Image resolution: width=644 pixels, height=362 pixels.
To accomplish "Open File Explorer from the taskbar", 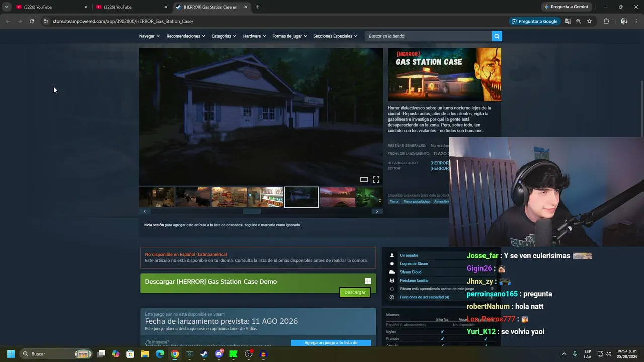I will (x=145, y=354).
